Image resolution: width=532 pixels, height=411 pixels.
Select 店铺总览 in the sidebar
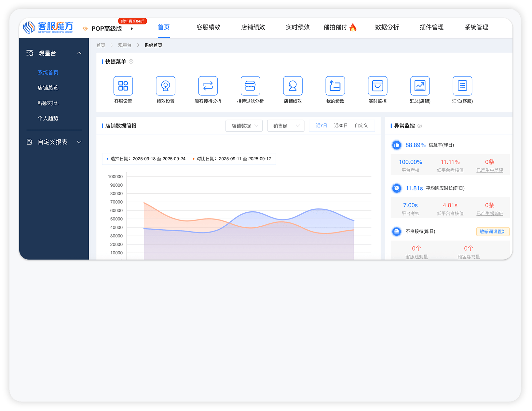(x=48, y=88)
